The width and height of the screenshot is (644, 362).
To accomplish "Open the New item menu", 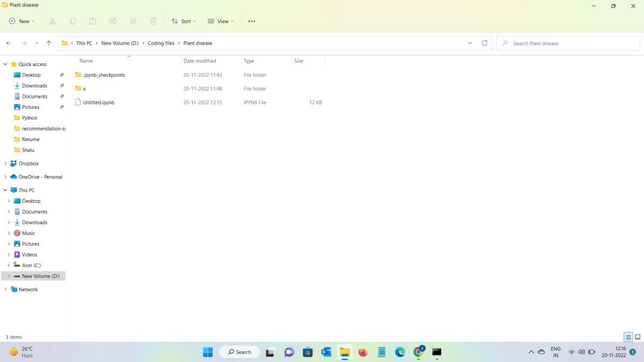I will pos(21,21).
